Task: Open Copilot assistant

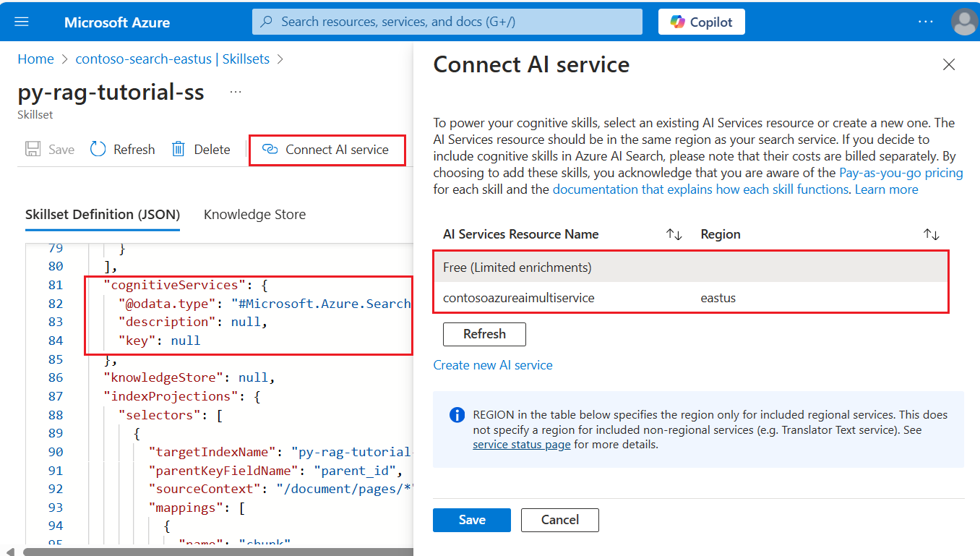Action: (x=701, y=22)
